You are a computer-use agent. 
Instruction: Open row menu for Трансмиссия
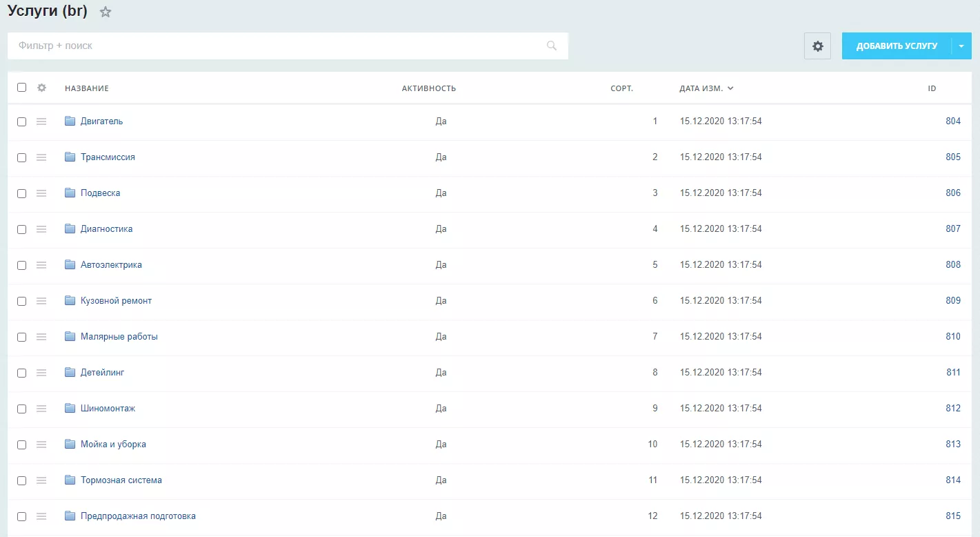click(x=41, y=157)
